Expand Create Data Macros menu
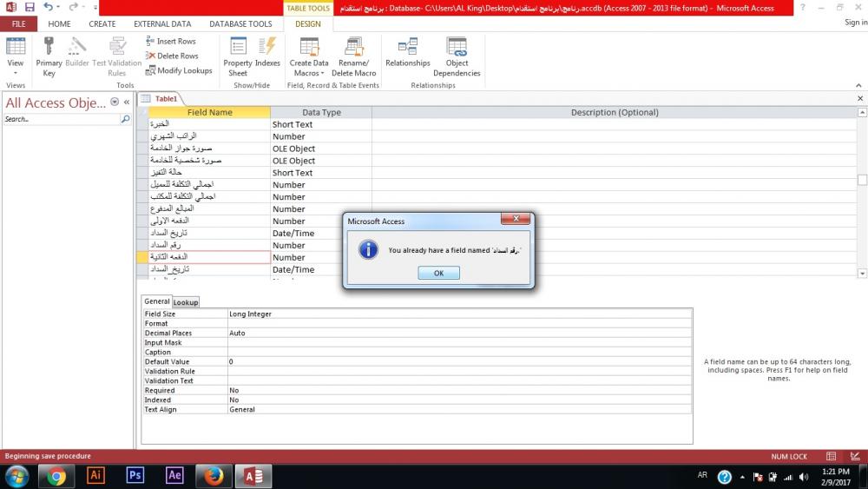868x489 pixels. (x=309, y=57)
